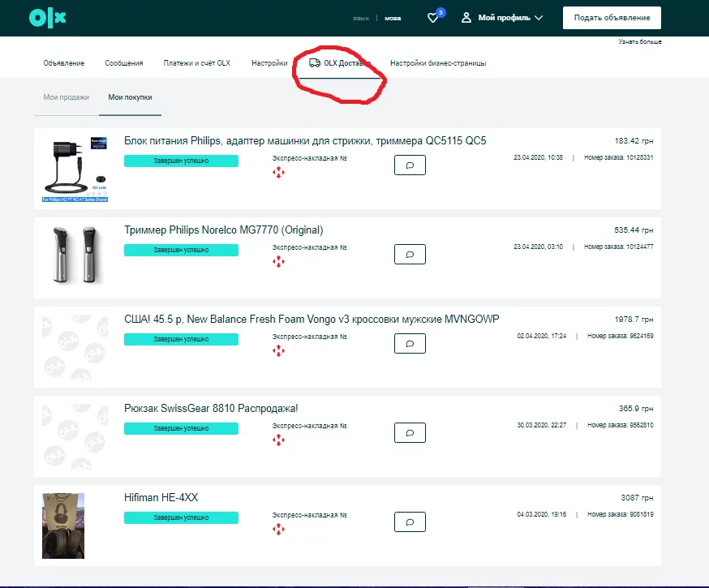Click price 183.42 грн

coord(634,141)
